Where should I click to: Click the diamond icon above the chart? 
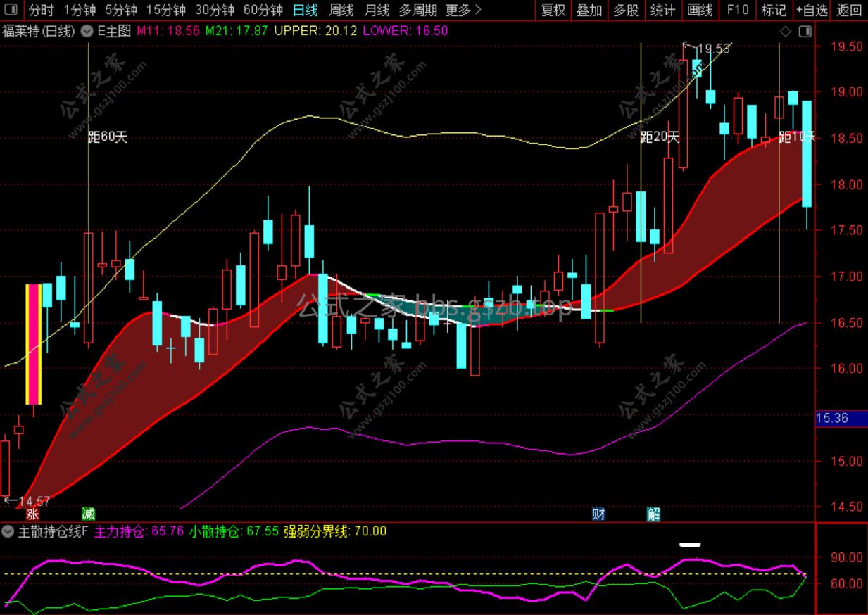[786, 32]
